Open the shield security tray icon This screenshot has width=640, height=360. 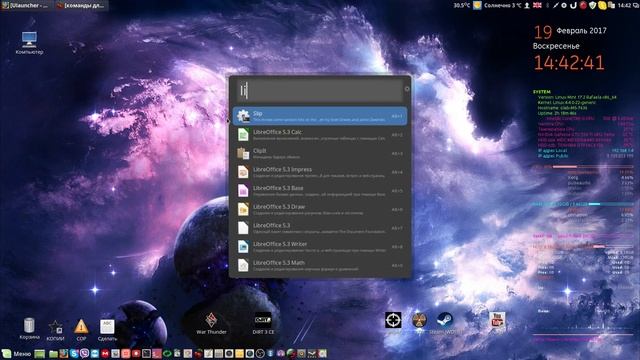[x=593, y=5]
